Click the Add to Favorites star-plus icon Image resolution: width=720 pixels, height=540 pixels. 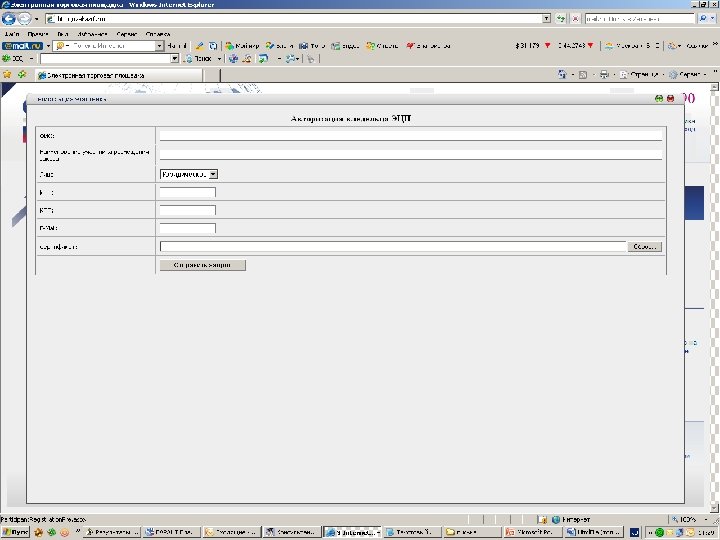(22, 74)
